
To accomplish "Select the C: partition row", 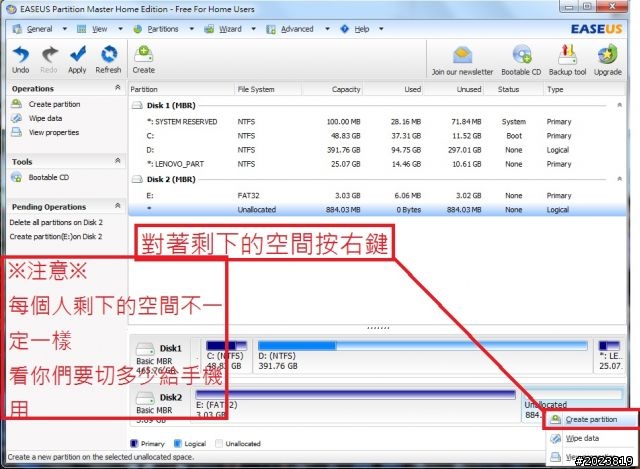I will click(x=377, y=136).
